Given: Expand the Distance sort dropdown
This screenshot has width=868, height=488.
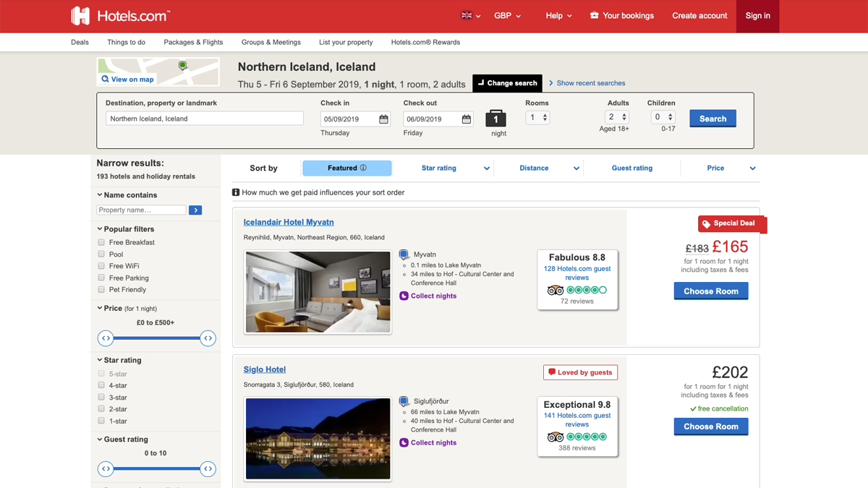Looking at the screenshot, I should point(576,168).
